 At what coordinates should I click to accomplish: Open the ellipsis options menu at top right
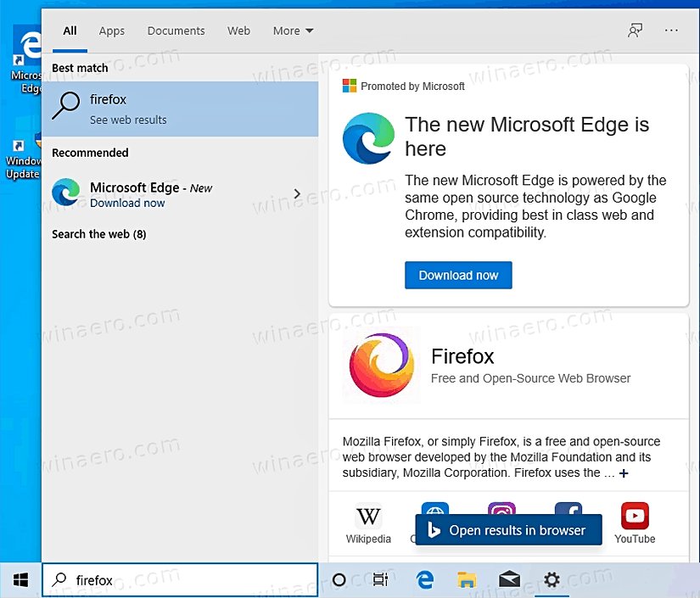pyautogui.click(x=671, y=31)
